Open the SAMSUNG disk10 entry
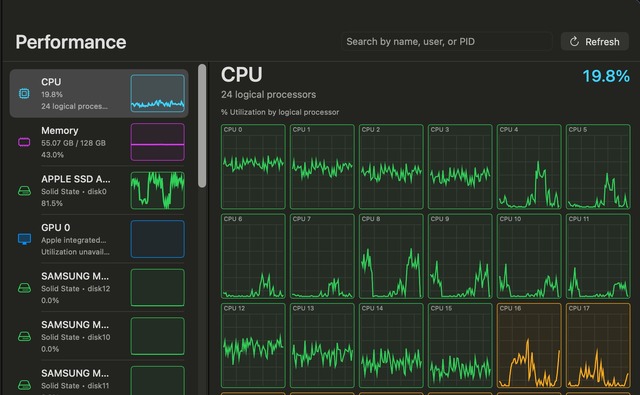This screenshot has height=395, width=640. [x=99, y=336]
